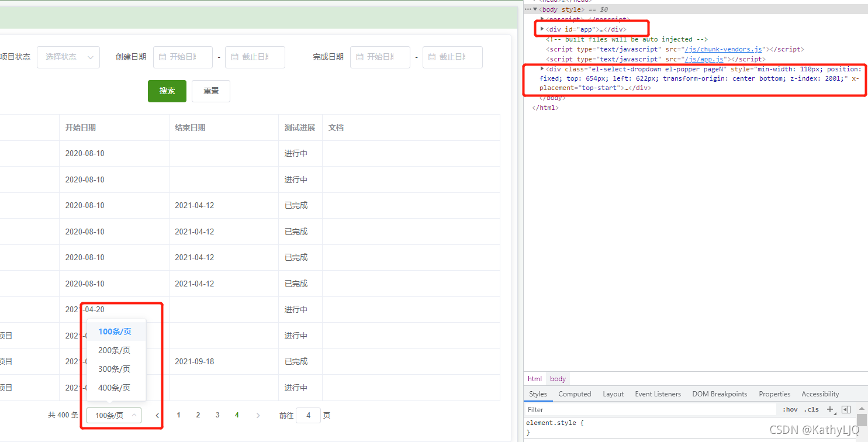Click calendar icon in 完成日期 end date field
This screenshot has height=442, width=868.
point(432,57)
